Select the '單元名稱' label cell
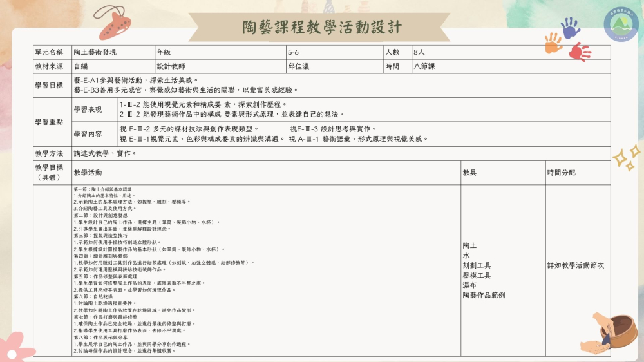The image size is (644, 362). 52,52
